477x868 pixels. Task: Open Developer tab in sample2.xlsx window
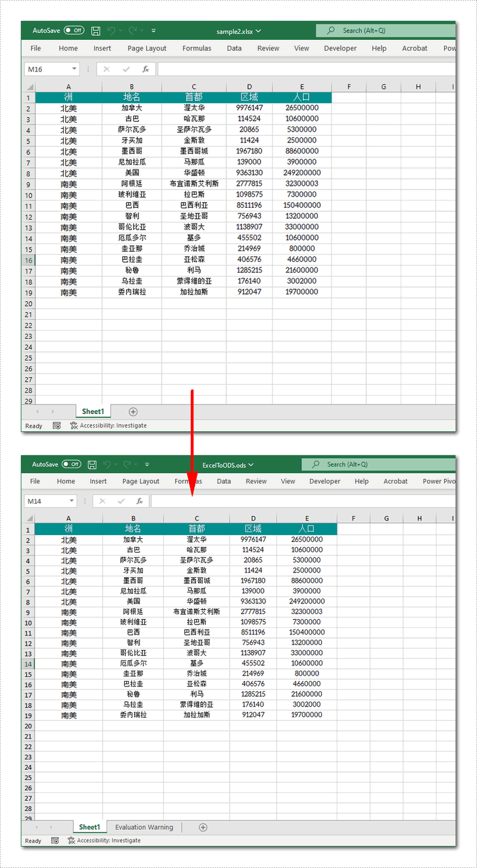coord(340,48)
